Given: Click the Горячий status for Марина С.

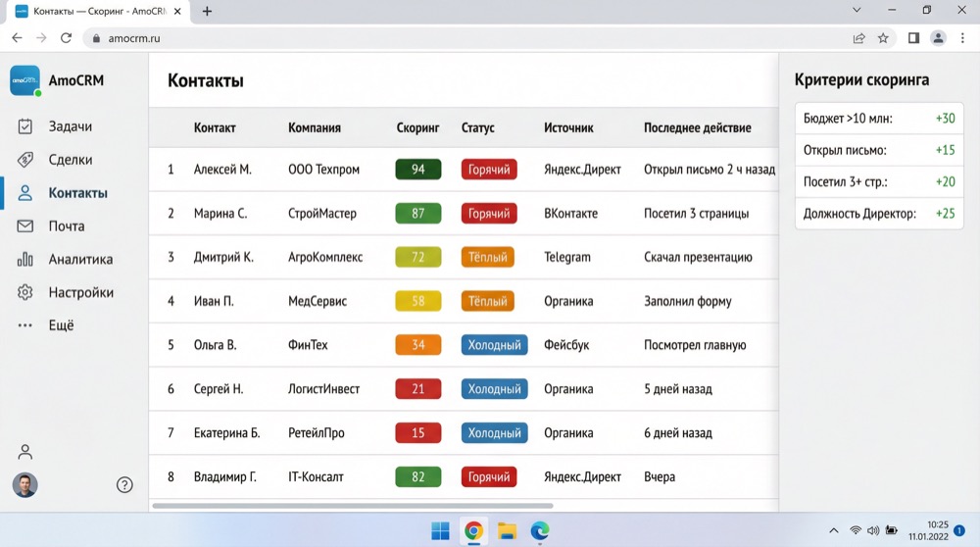Looking at the screenshot, I should point(488,214).
